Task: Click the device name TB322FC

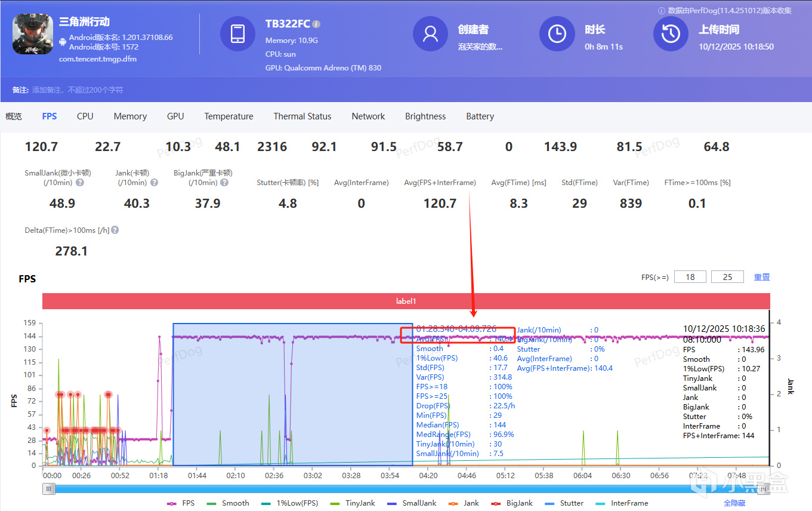Action: tap(288, 24)
